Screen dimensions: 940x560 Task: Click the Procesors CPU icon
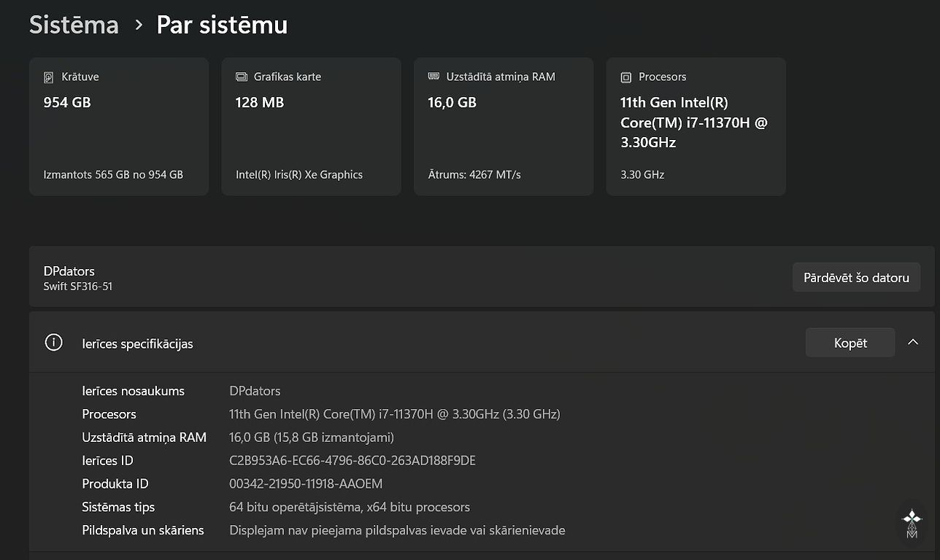point(626,77)
